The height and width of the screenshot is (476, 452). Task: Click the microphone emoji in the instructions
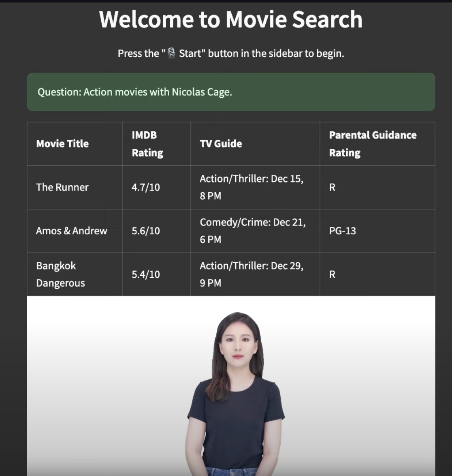click(x=171, y=53)
